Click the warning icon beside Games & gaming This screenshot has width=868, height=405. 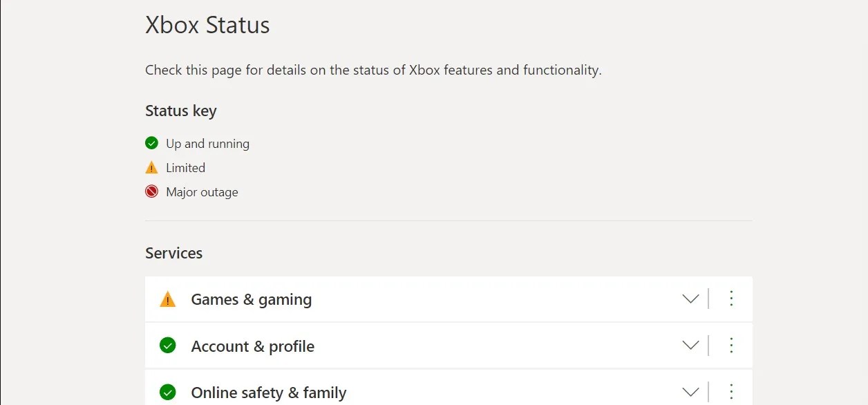(x=168, y=299)
